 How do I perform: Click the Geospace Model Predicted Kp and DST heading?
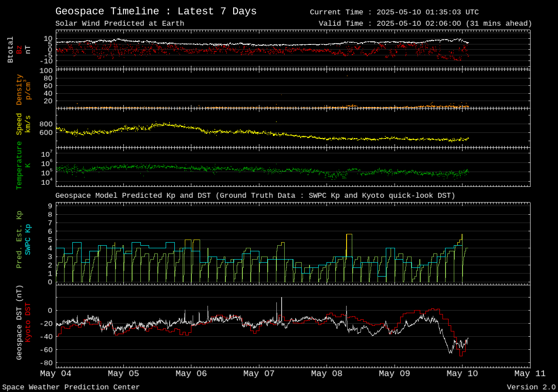255,196
